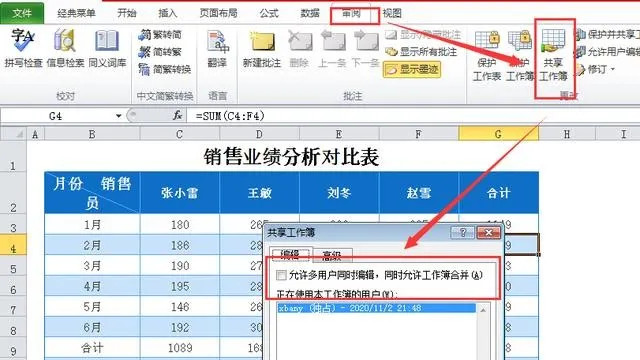Image resolution: width=640 pixels, height=360 pixels.
Task: Click header cell 赵雪
Action: coord(419,193)
